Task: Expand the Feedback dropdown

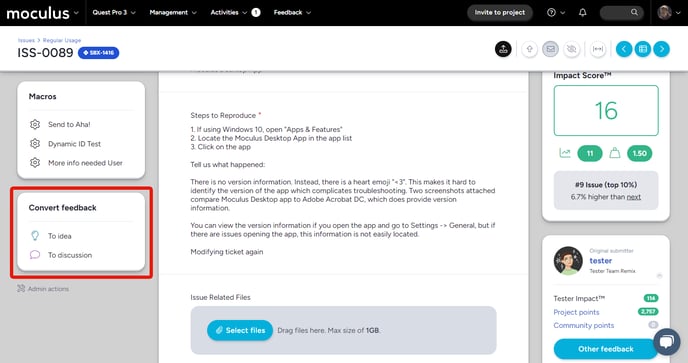Action: coord(292,12)
